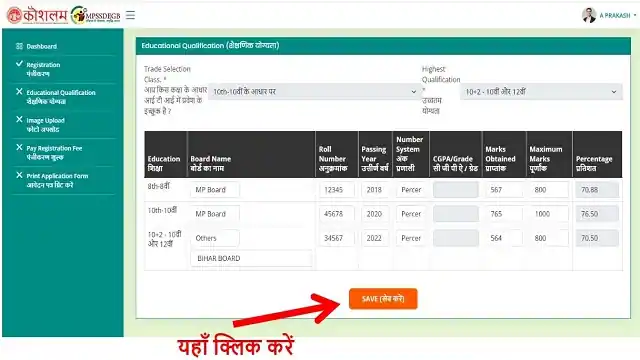The height and width of the screenshot is (360, 640).
Task: Click the X icon beside Educational Qualification
Action: (19, 91)
